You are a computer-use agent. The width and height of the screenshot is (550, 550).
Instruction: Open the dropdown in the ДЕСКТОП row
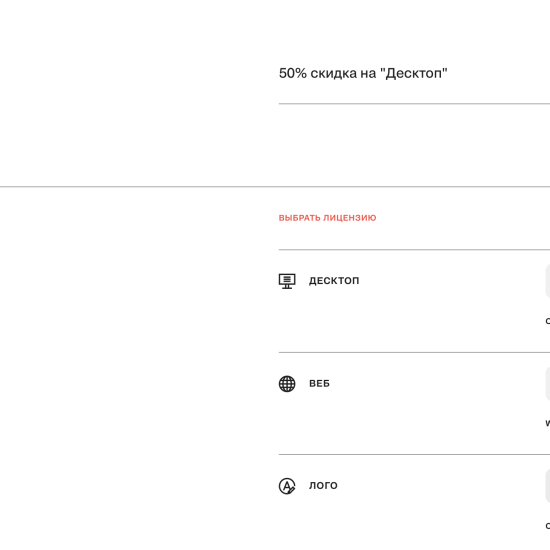548,281
